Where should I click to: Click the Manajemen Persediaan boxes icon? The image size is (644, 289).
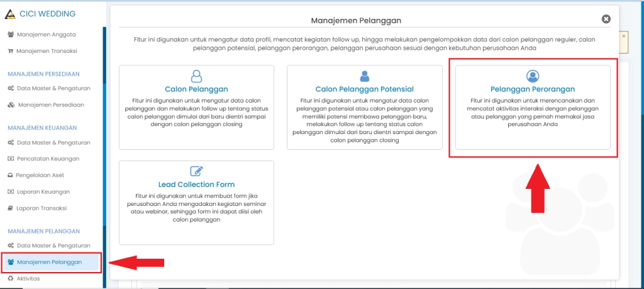tap(11, 105)
